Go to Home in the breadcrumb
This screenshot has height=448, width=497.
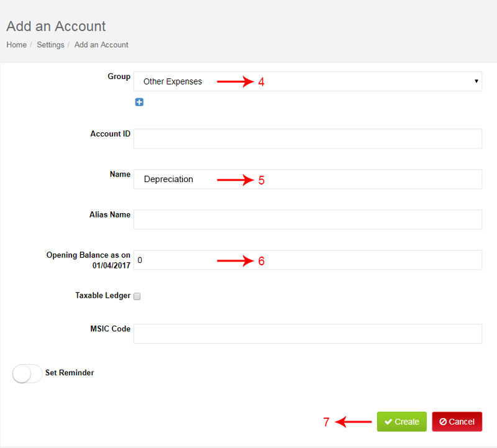click(x=17, y=45)
